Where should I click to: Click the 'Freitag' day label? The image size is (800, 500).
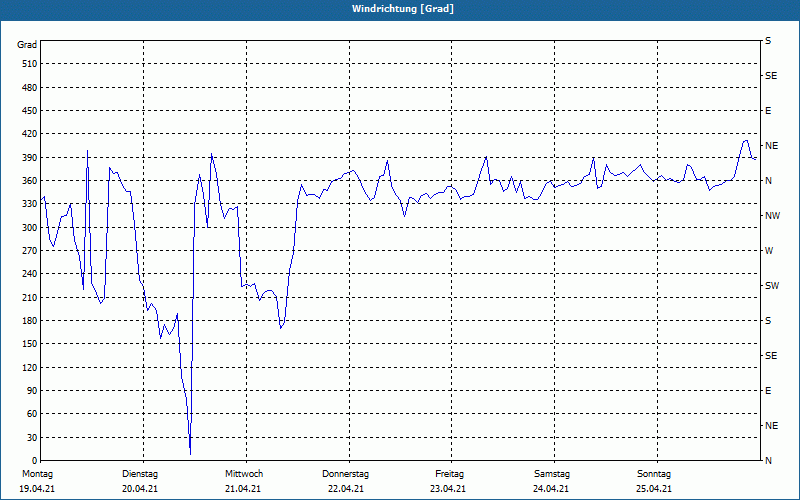[x=449, y=474]
